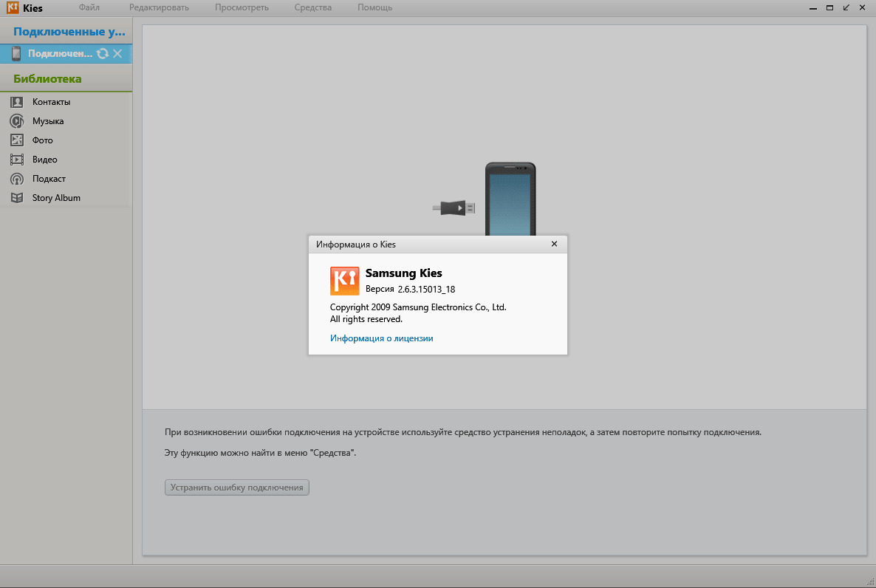
Task: Click the smartphone illustration
Action: [x=510, y=199]
